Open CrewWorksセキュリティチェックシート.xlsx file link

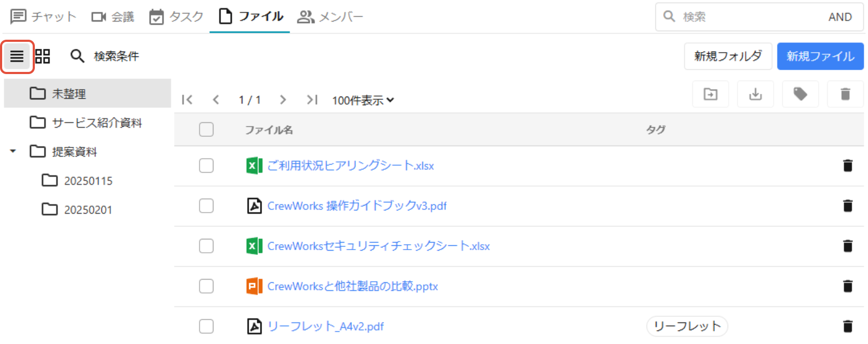(x=379, y=246)
